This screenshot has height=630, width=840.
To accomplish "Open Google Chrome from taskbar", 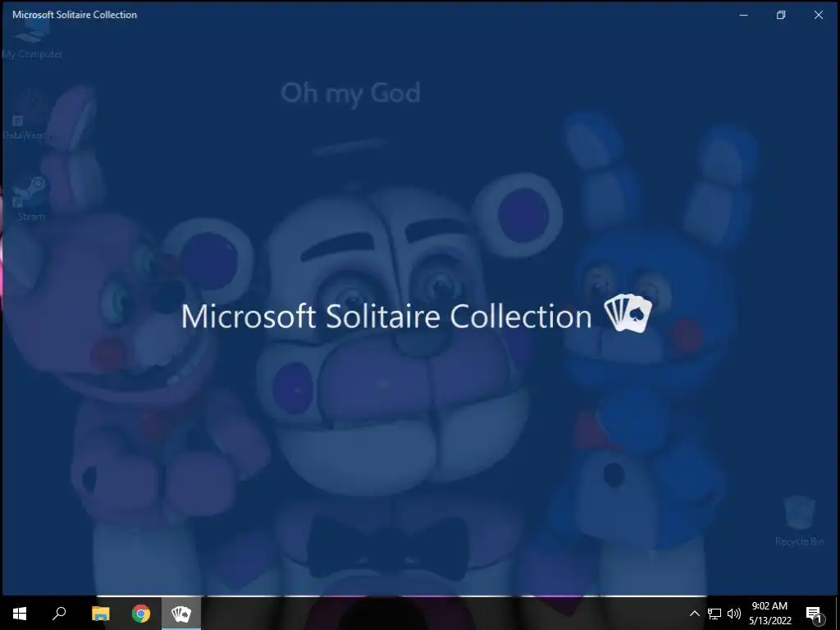I will pyautogui.click(x=141, y=614).
